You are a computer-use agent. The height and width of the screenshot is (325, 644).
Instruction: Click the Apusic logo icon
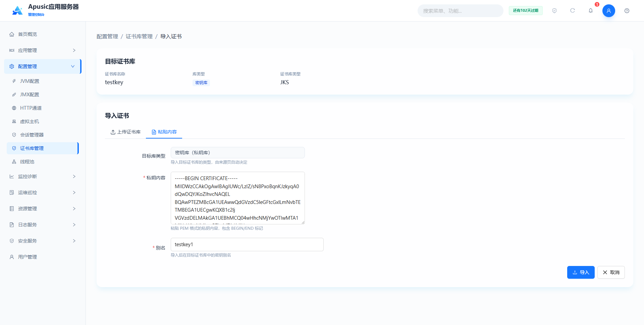[17, 10]
